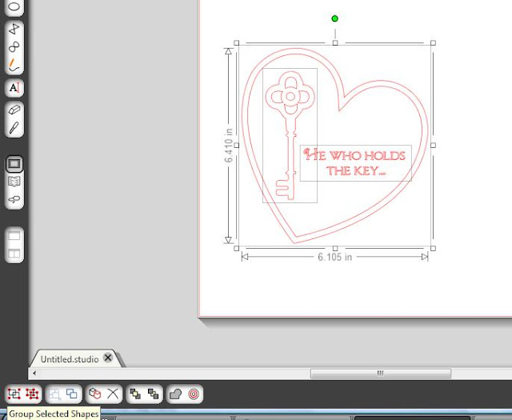Click the top-center selection handle
This screenshot has width=512, height=420.
coord(335,42)
